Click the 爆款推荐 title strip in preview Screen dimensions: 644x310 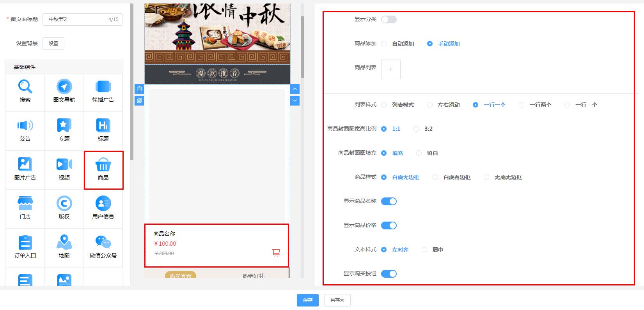point(217,74)
